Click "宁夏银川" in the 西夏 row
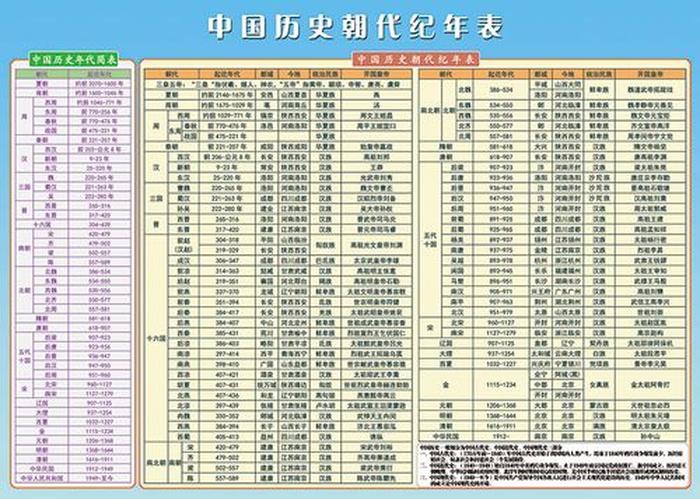700x499 pixels. coord(568,364)
